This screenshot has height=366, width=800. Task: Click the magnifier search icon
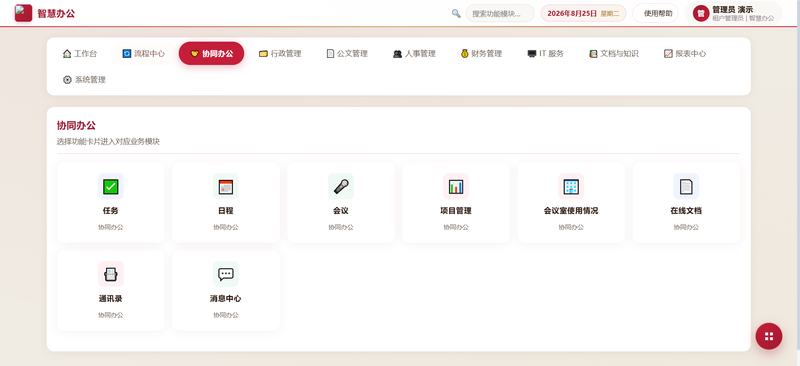tap(456, 13)
